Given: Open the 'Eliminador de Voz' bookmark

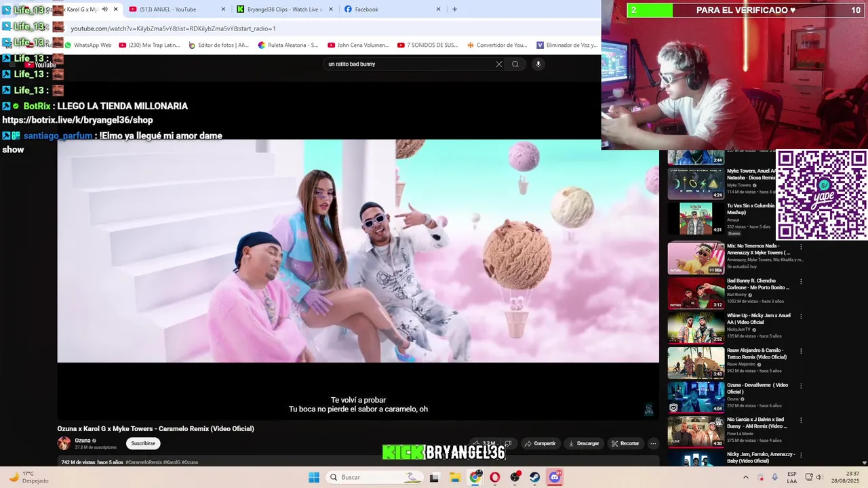Looking at the screenshot, I should tap(567, 45).
